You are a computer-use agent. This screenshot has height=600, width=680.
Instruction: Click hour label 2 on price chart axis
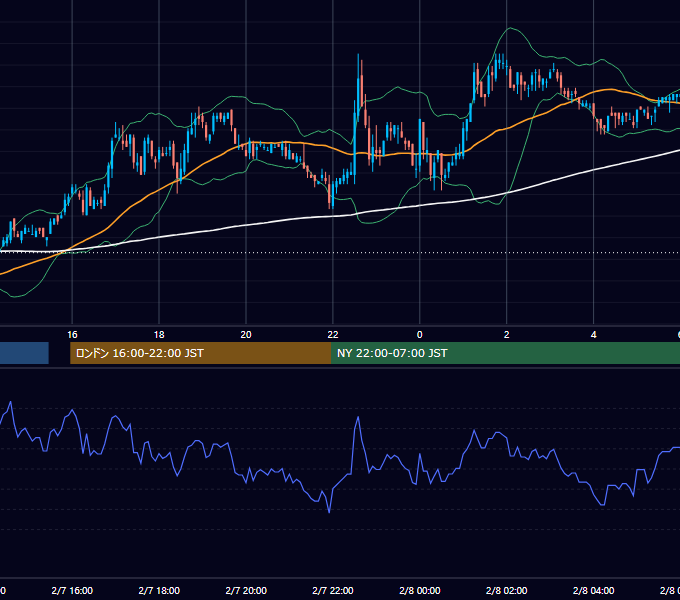coord(507,335)
